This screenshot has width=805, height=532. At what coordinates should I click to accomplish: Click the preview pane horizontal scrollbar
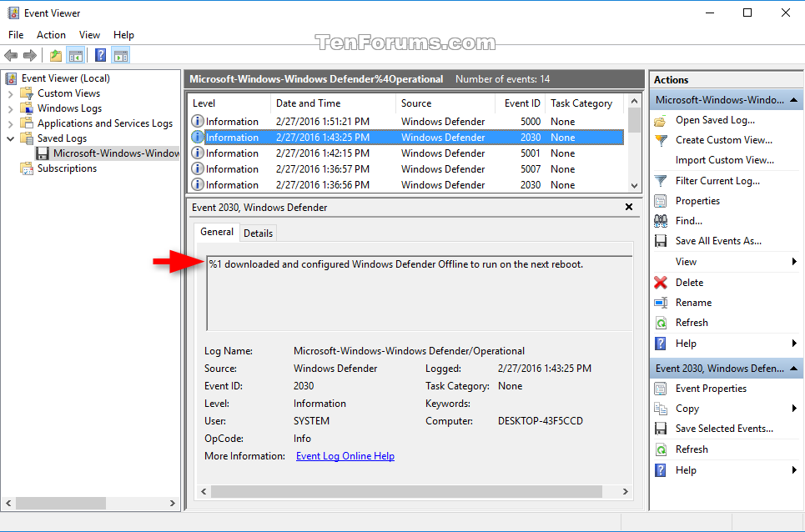tap(406, 491)
